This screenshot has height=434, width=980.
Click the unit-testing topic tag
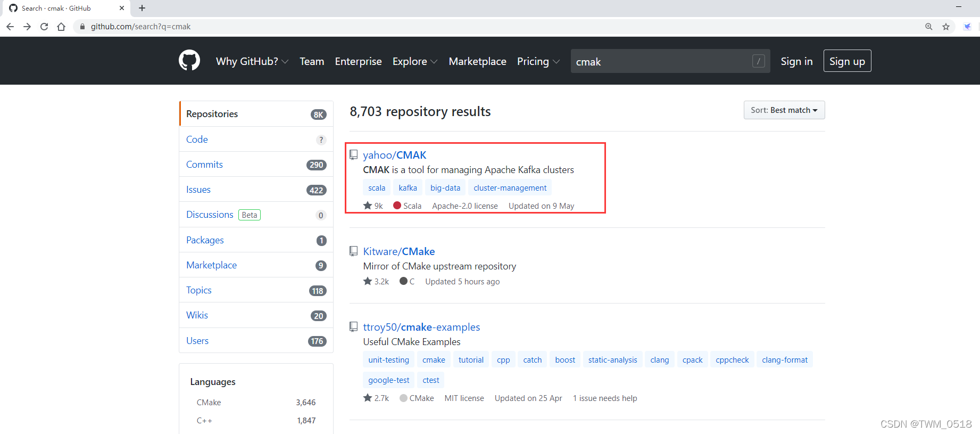click(389, 360)
